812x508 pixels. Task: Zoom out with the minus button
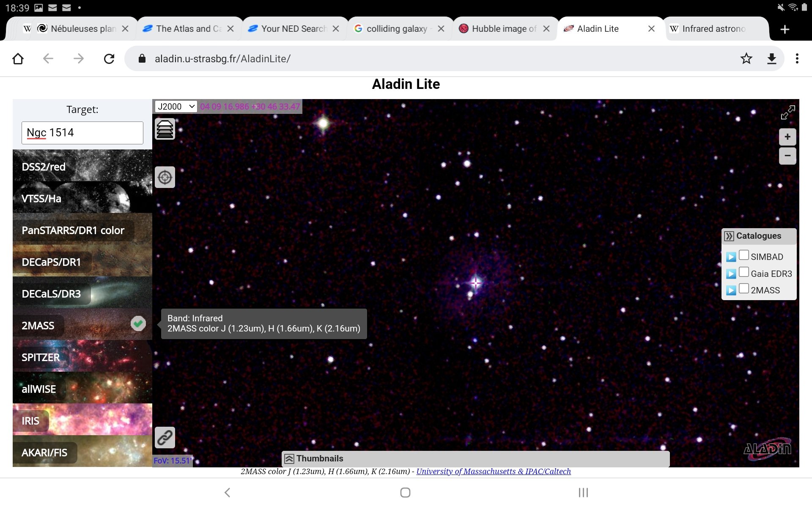pos(787,155)
